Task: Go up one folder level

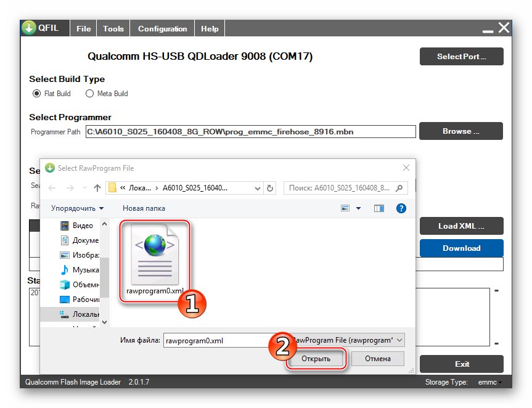Action: coord(97,188)
